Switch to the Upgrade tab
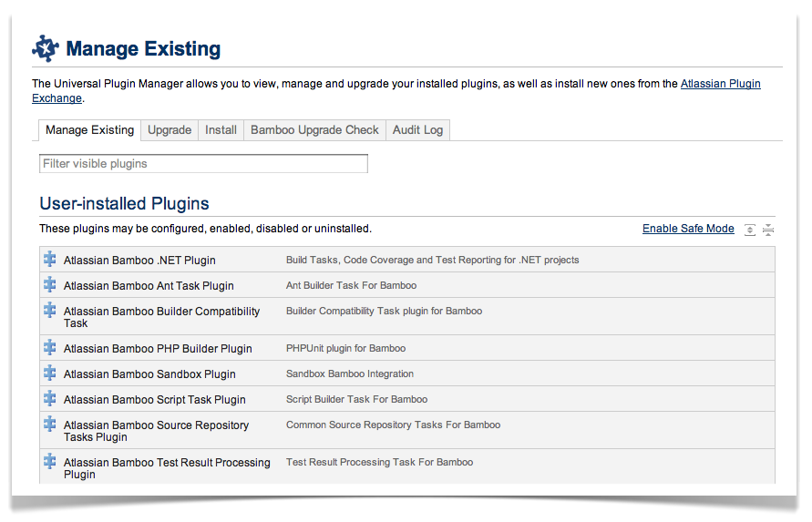Viewport: 812px width, 522px height. click(x=170, y=130)
